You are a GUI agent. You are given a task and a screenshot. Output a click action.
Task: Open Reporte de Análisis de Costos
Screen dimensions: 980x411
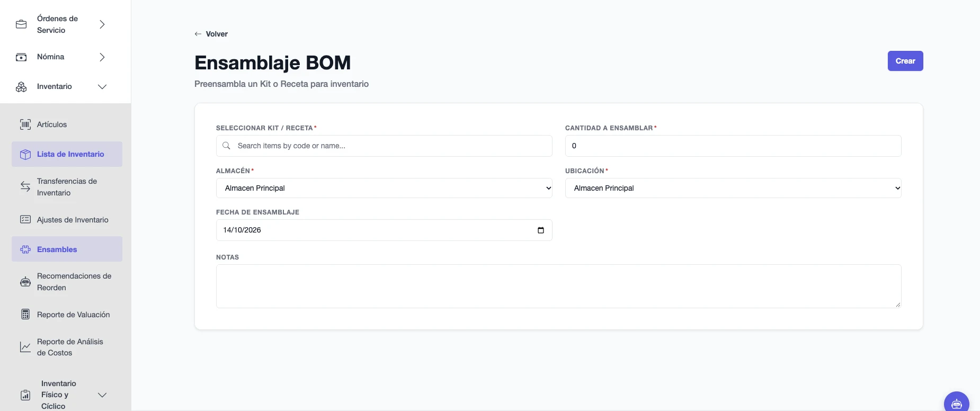[67, 347]
